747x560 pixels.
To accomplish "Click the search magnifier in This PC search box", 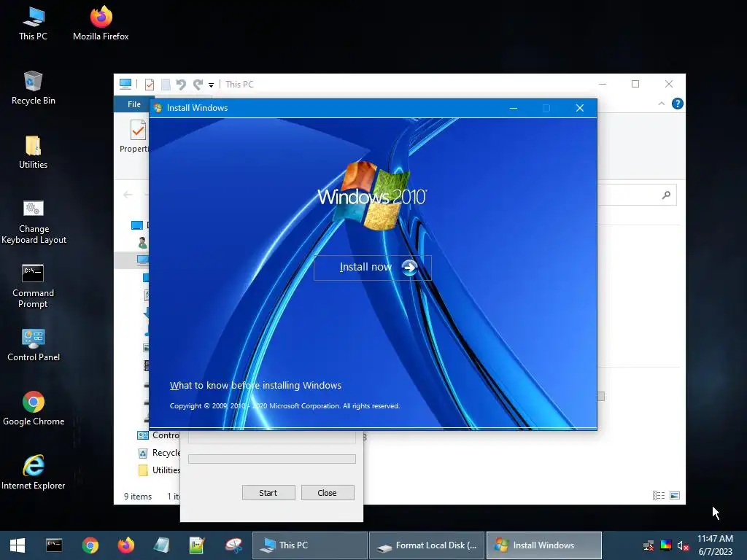I will (666, 195).
